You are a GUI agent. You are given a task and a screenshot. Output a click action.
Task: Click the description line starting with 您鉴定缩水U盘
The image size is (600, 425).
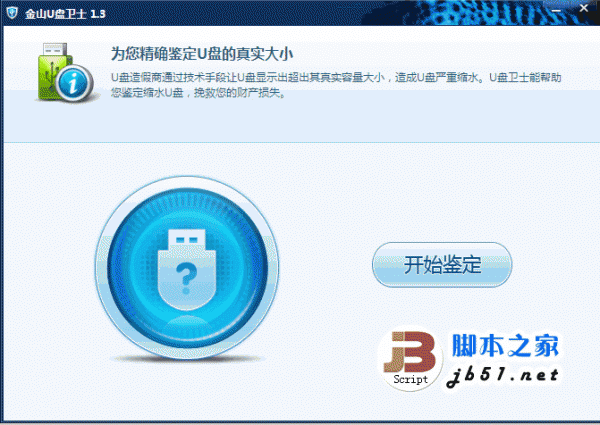coord(198,93)
